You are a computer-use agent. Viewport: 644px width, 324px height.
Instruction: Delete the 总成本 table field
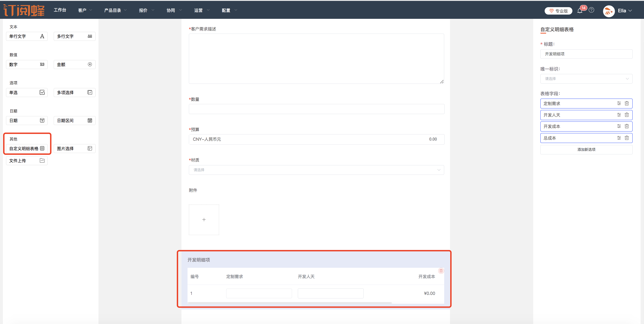click(x=627, y=138)
